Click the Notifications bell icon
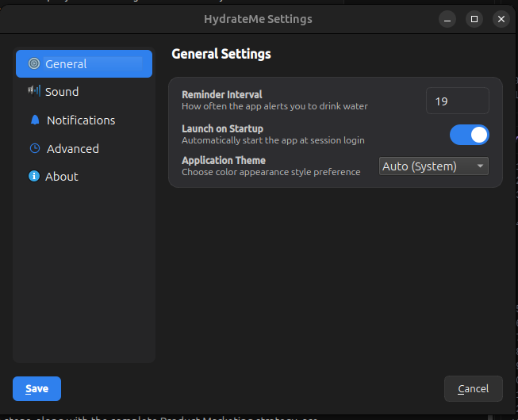The height and width of the screenshot is (420, 518). pyautogui.click(x=35, y=120)
